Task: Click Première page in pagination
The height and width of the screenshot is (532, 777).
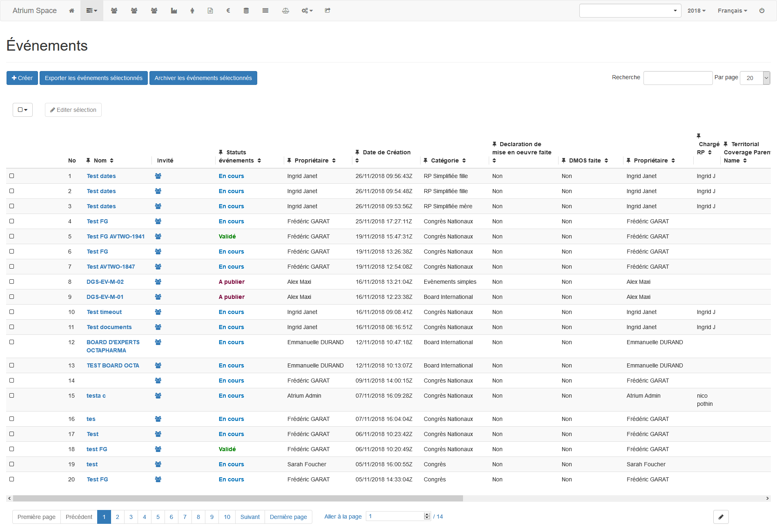Action: 36,517
